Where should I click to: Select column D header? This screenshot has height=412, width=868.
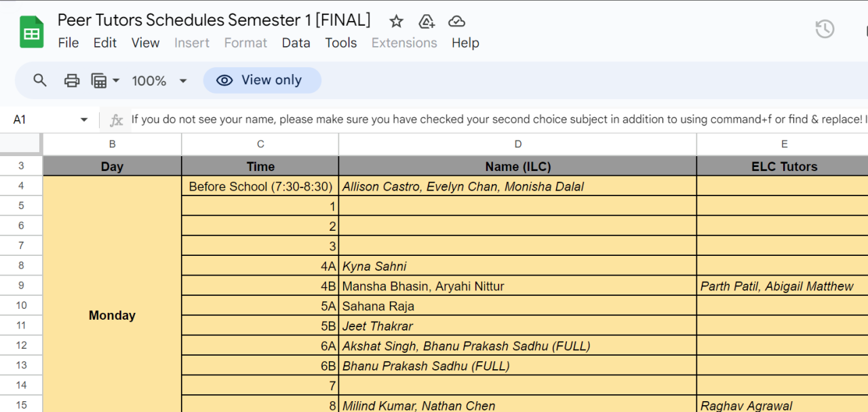[517, 144]
